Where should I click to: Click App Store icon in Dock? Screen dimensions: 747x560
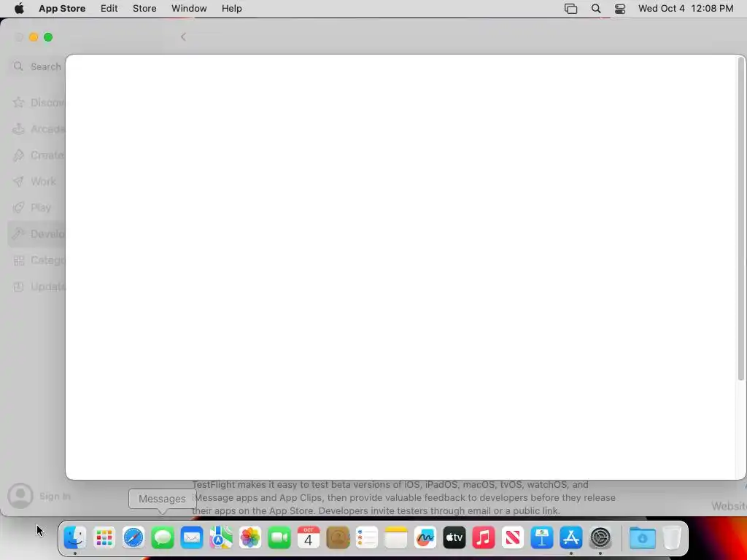(x=571, y=538)
